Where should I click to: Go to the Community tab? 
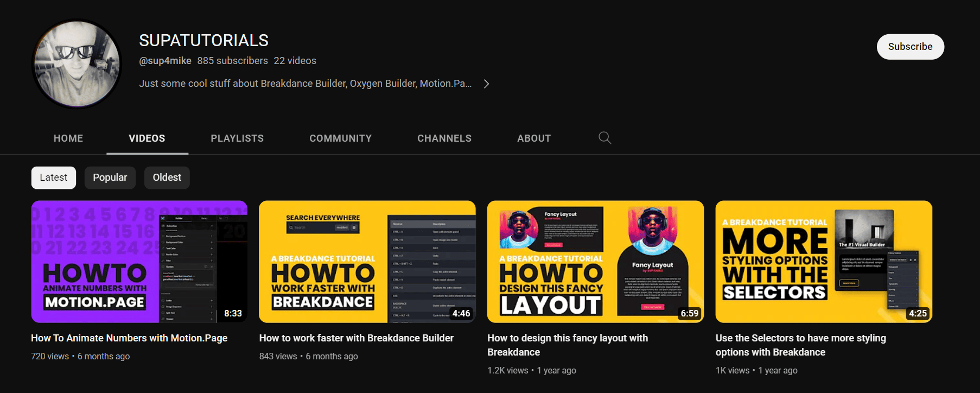pyautogui.click(x=340, y=138)
